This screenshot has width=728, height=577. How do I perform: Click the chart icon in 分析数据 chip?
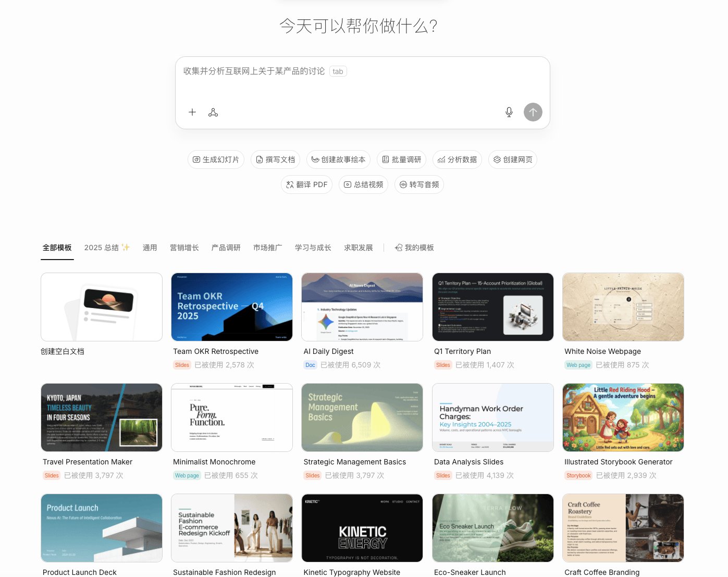441,159
